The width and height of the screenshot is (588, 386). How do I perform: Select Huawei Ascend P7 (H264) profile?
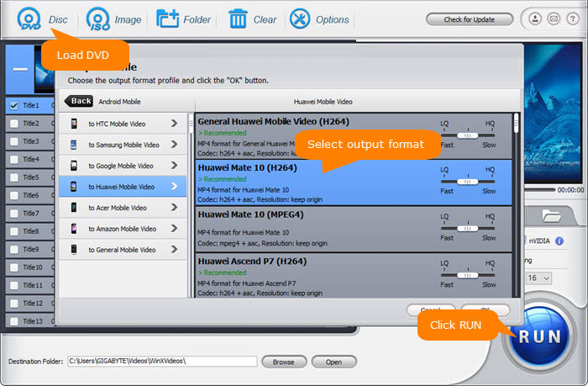[x=354, y=276]
